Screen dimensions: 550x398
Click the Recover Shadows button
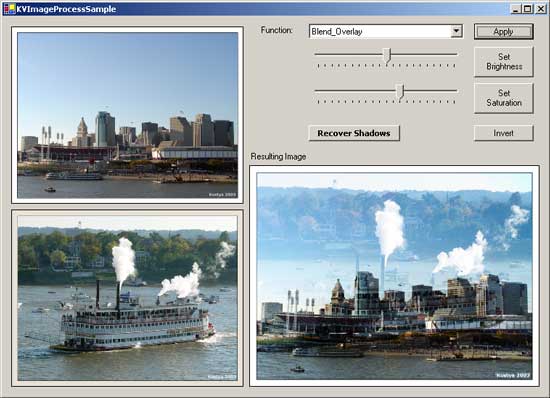[354, 133]
